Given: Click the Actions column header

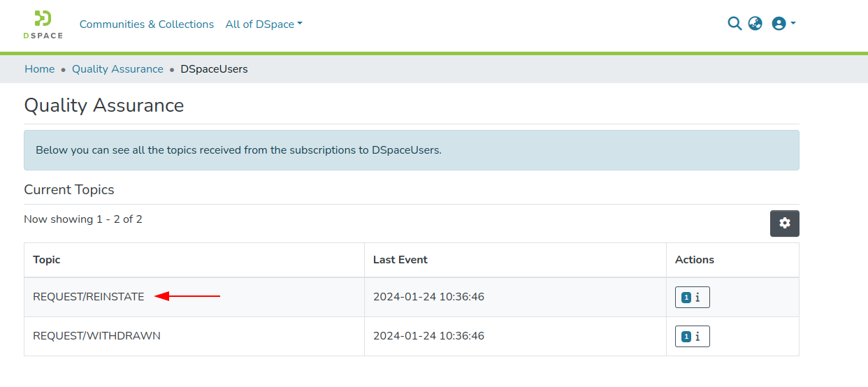Looking at the screenshot, I should coord(695,260).
